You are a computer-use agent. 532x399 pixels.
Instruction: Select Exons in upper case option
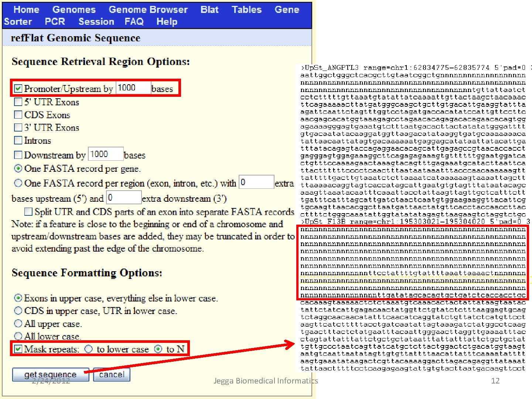point(18,298)
